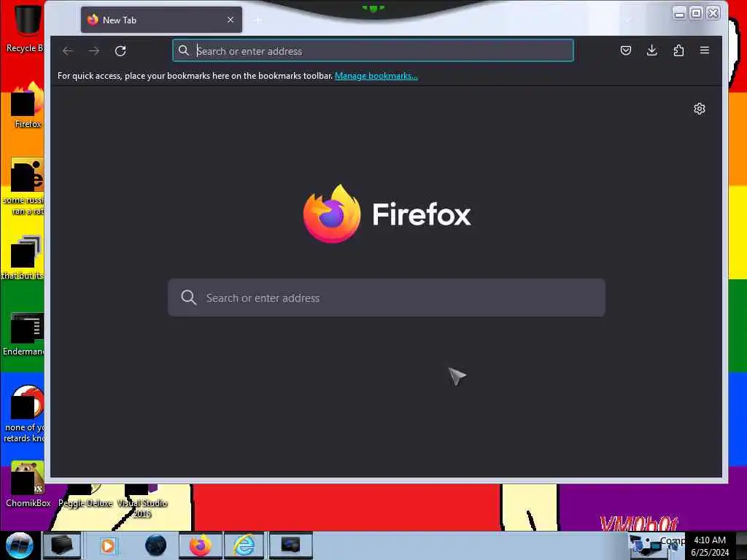Screen dimensions: 747x560
Task: Open the Firefox application menu (hamburger)
Action: (x=705, y=50)
